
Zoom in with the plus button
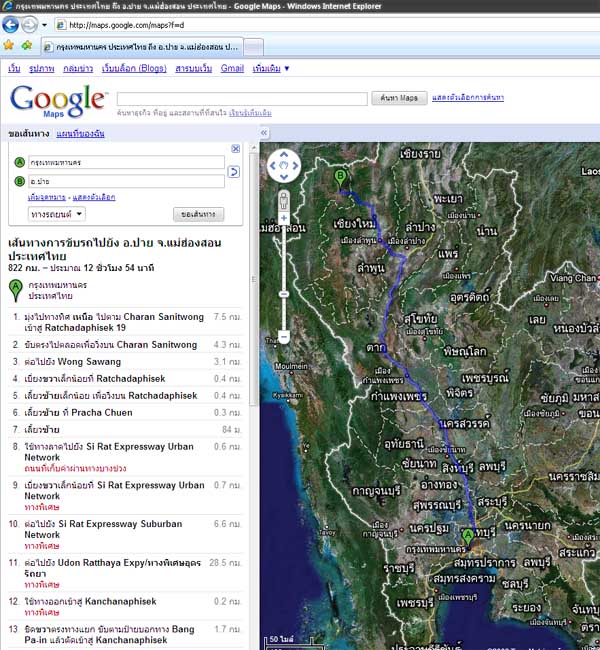click(284, 216)
